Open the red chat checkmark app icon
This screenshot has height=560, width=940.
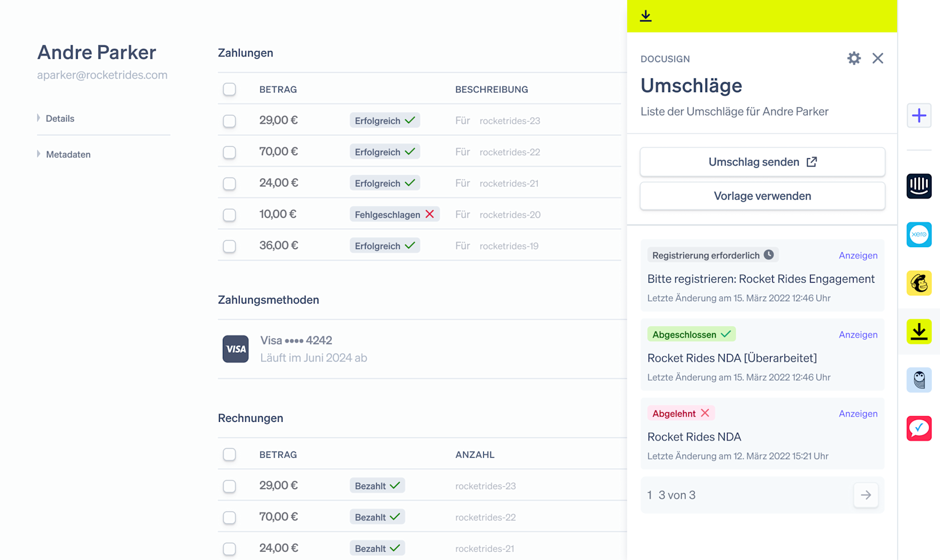click(919, 428)
